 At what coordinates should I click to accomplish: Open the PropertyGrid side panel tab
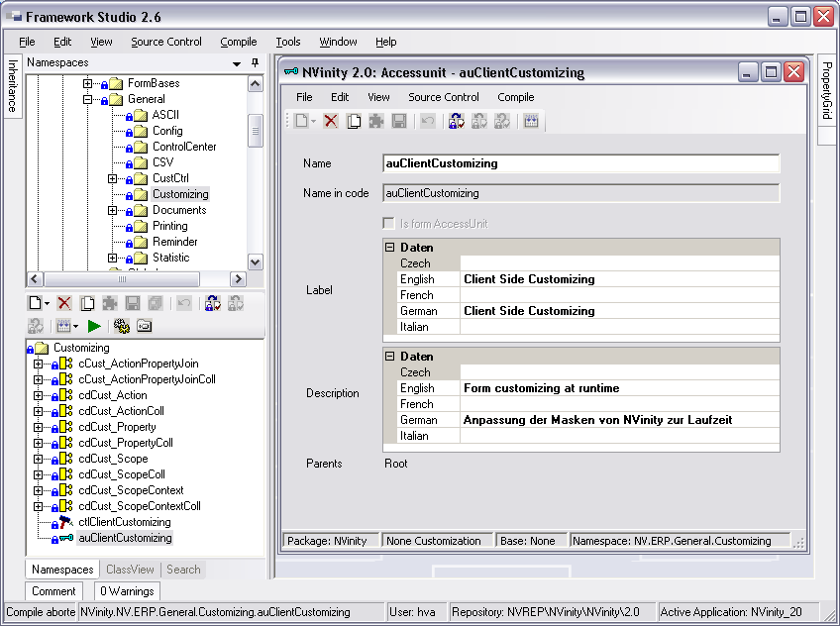[826, 90]
